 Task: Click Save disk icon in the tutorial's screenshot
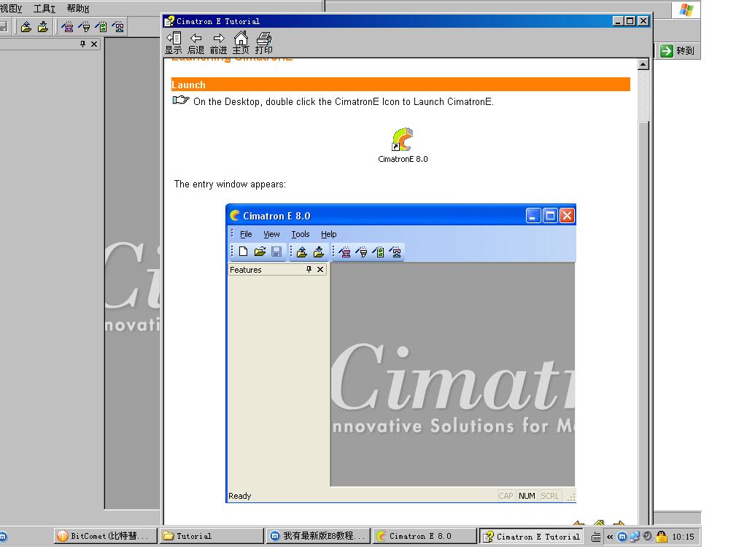point(276,252)
